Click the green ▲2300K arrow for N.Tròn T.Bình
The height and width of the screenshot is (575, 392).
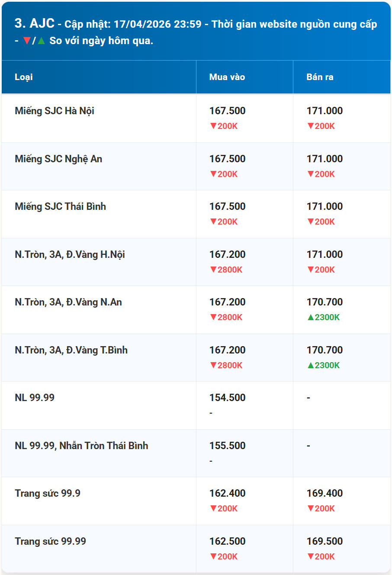(321, 365)
